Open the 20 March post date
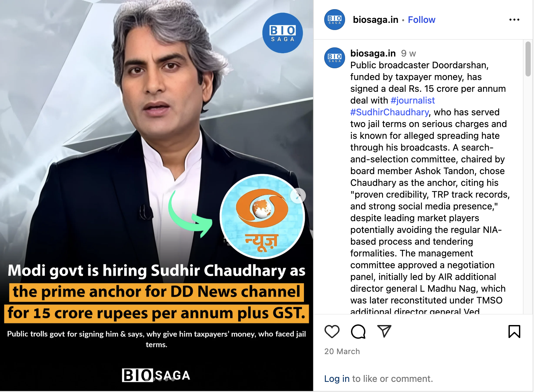This screenshot has width=534, height=392. pyautogui.click(x=342, y=351)
